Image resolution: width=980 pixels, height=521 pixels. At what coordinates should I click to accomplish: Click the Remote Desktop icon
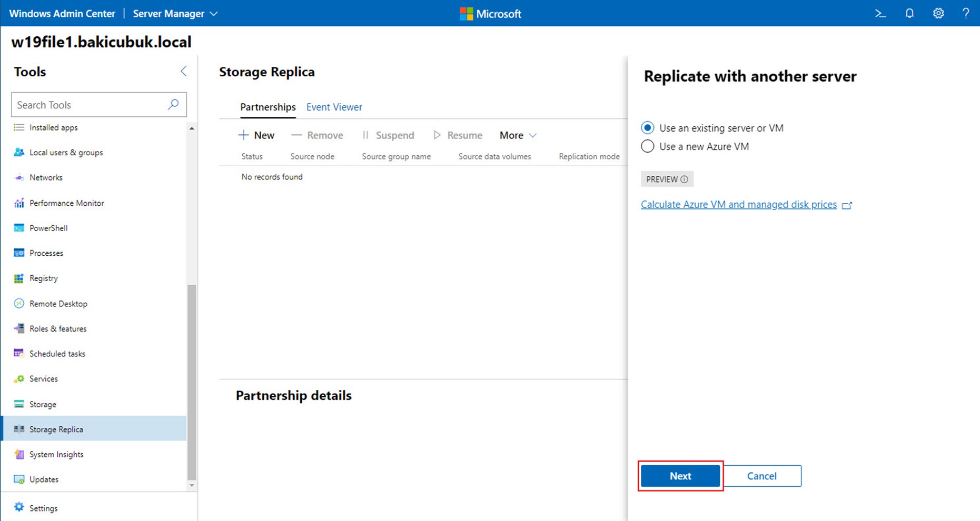pos(19,304)
